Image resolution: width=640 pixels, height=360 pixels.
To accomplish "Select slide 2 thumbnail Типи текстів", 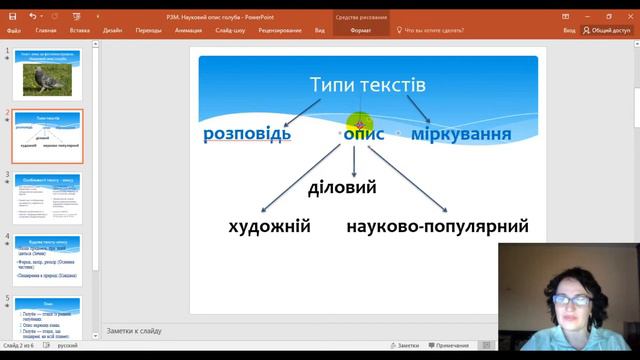I will 47,136.
